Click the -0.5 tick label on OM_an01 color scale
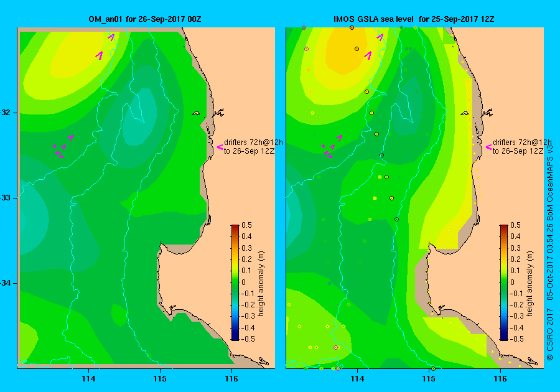 pos(248,339)
